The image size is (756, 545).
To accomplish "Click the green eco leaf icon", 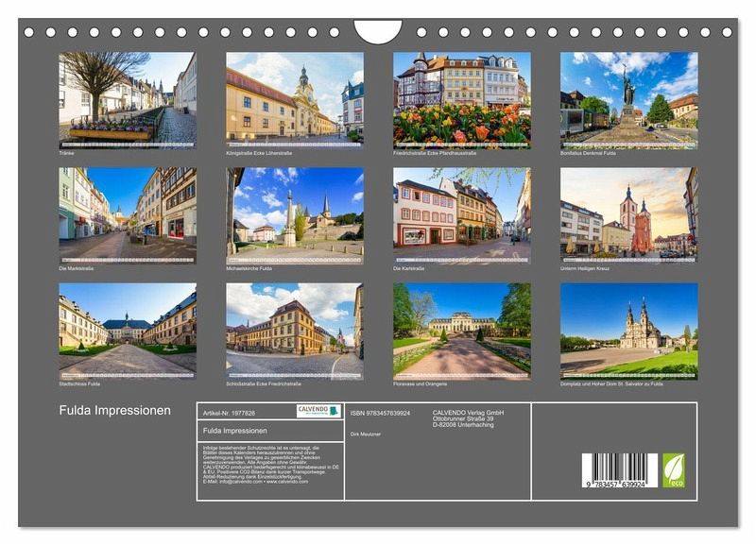I will (674, 470).
